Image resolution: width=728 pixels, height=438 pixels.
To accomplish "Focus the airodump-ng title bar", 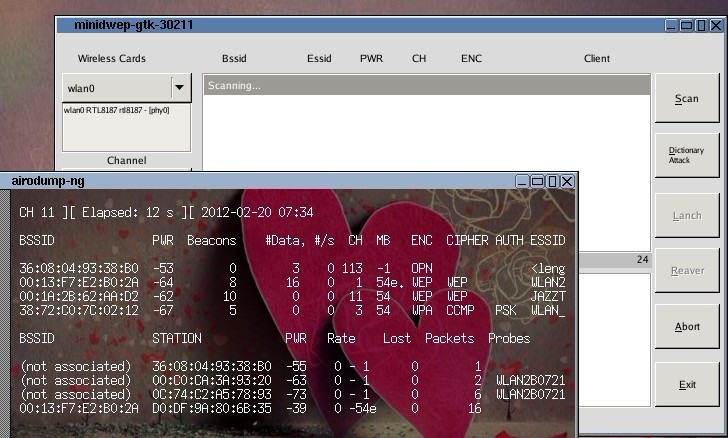I will click(250, 181).
